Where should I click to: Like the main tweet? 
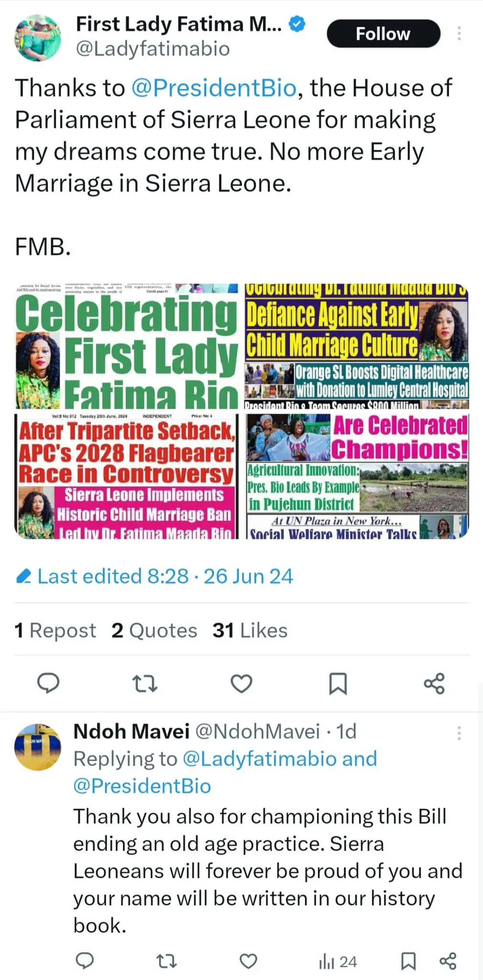[x=241, y=683]
